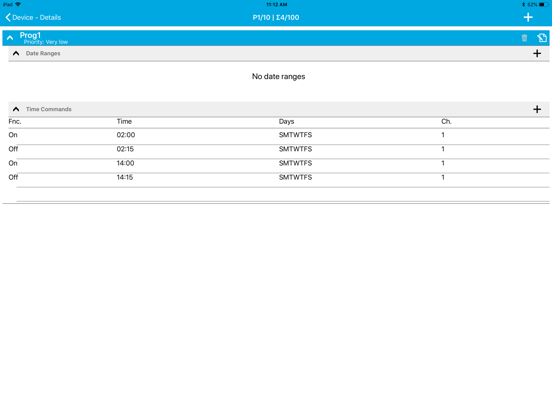This screenshot has width=552, height=414.
Task: Click channel 1 in 02:00 row
Action: tap(443, 135)
